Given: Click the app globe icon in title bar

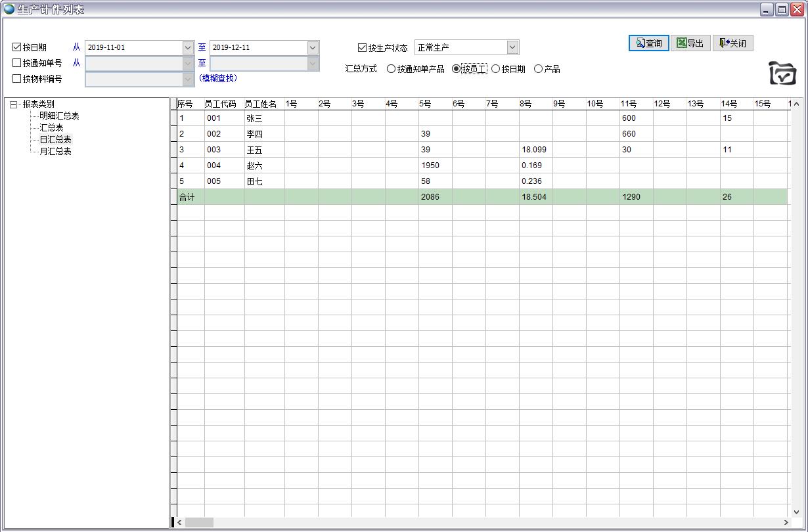Looking at the screenshot, I should click(9, 9).
